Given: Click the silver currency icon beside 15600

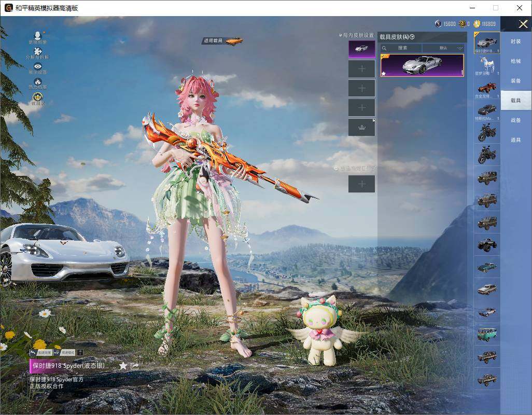Looking at the screenshot, I should coord(438,24).
